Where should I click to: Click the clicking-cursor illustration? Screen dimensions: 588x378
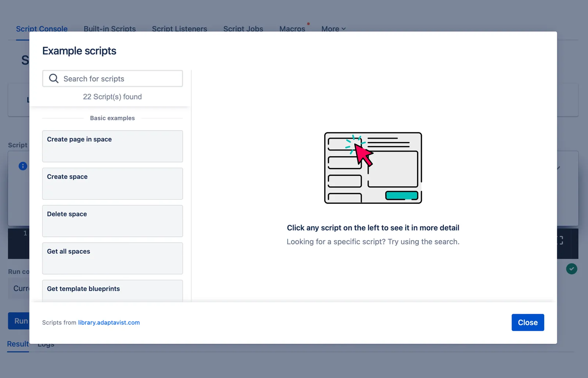373,168
